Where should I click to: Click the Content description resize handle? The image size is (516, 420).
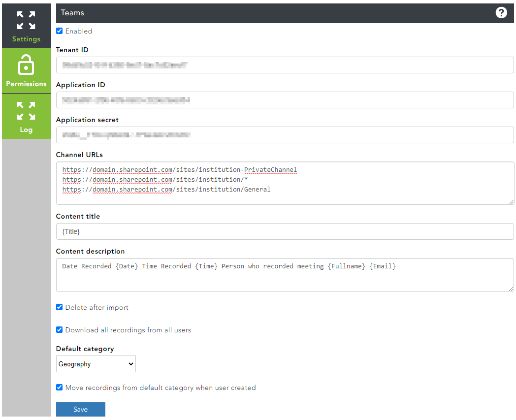coord(511,289)
